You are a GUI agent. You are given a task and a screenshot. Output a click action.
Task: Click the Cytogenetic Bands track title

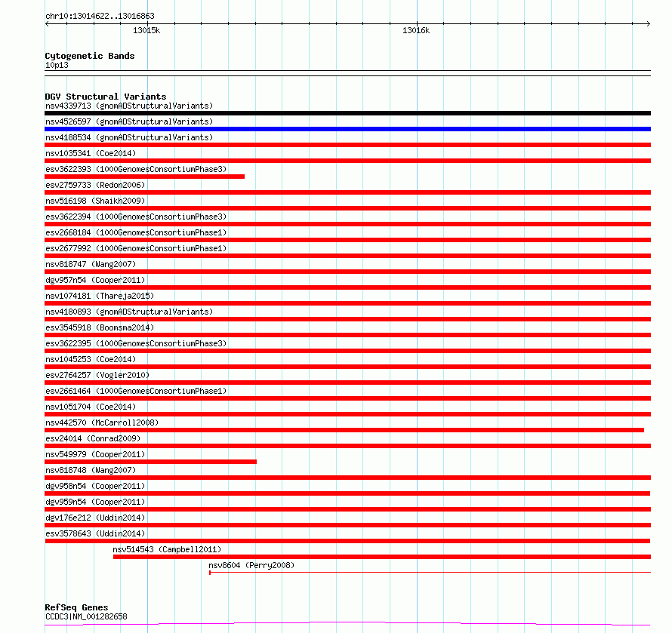coord(90,56)
